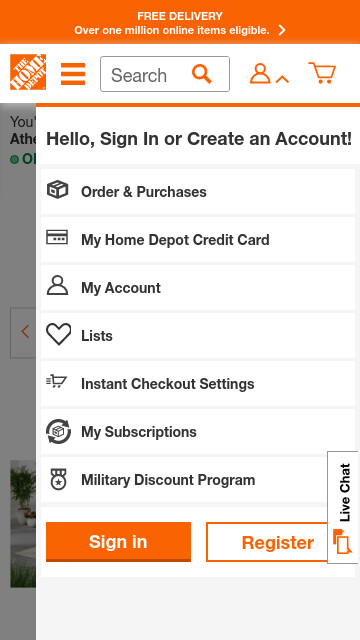Collapse the account dropdown caret

[282, 79]
